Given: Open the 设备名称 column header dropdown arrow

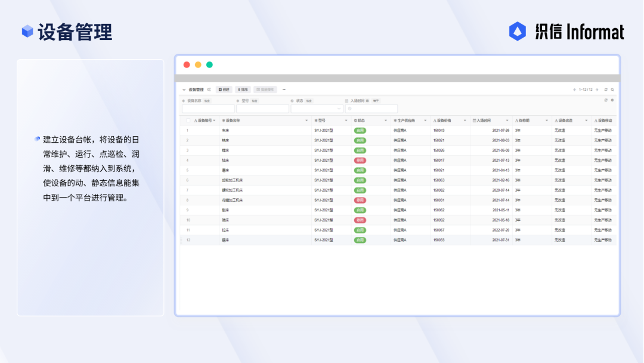Looking at the screenshot, I should pyautogui.click(x=306, y=121).
